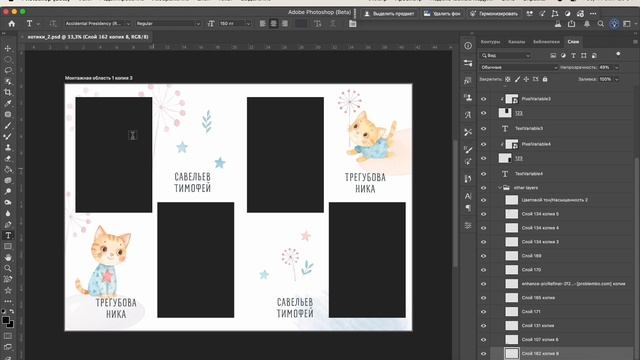Select layer Слой 162 копия 8 thumbnail

pyautogui.click(x=512, y=353)
